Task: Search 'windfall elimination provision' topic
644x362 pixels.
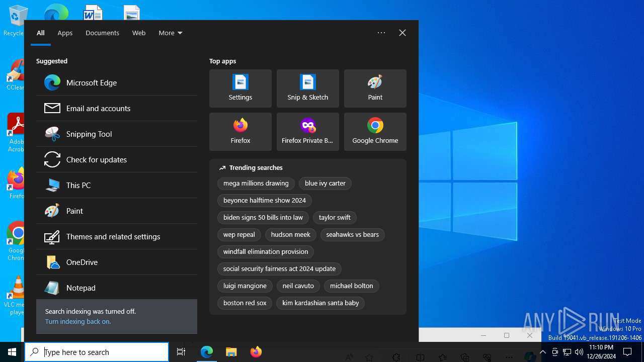Action: [266, 252]
